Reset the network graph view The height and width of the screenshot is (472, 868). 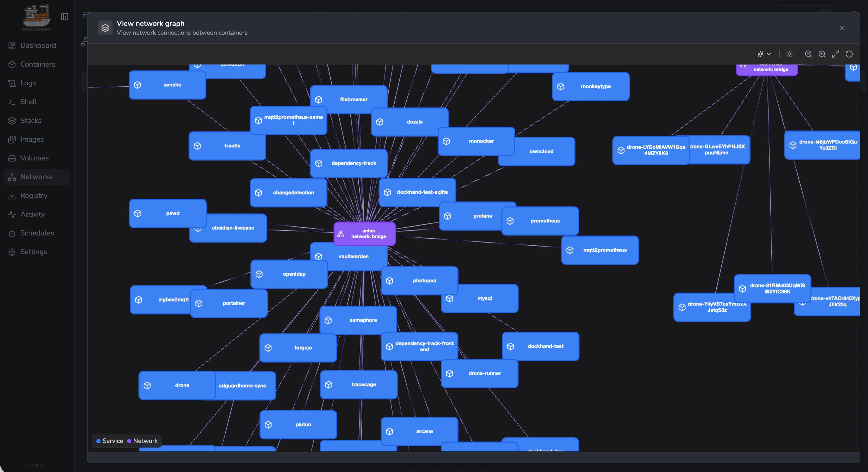click(x=849, y=54)
